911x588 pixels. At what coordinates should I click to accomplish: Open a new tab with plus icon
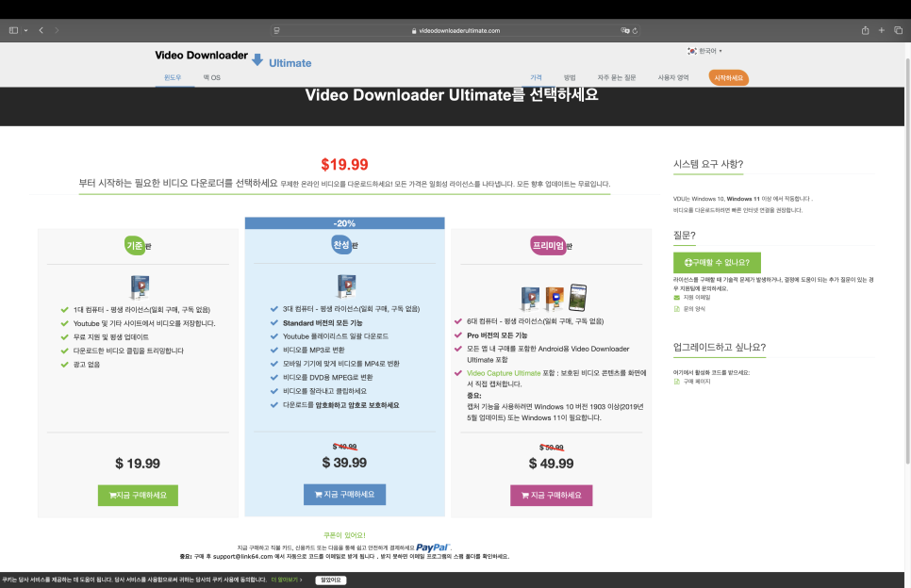pos(882,30)
